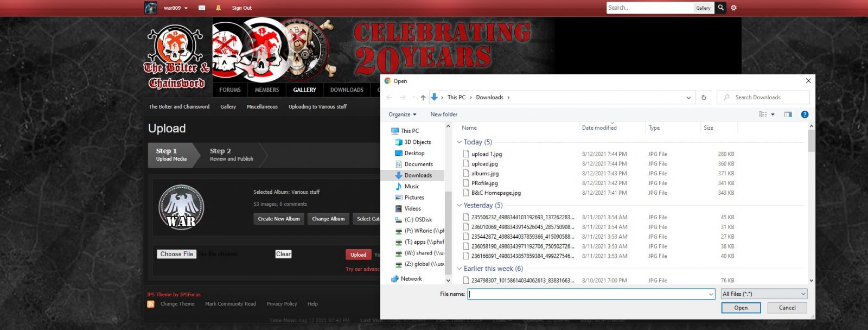Click the messages envelope icon
The image size is (868, 330).
point(202,8)
